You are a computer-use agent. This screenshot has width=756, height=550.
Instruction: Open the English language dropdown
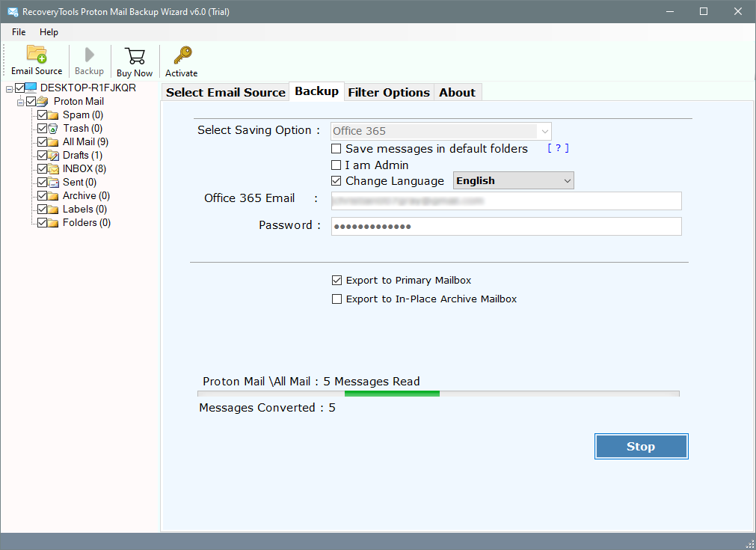point(514,180)
